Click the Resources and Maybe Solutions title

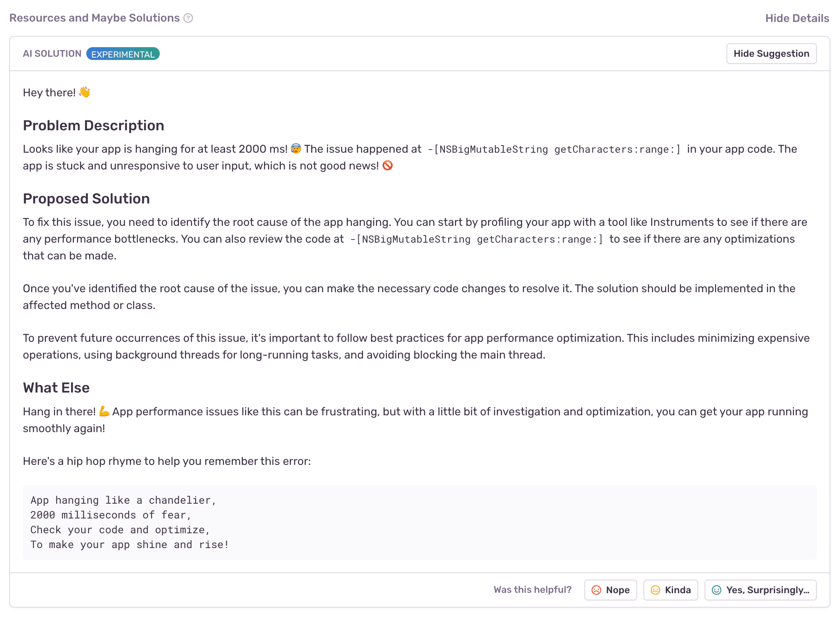(x=95, y=18)
